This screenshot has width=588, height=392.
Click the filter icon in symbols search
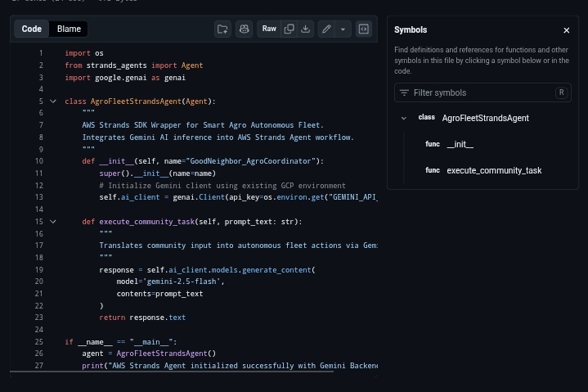pyautogui.click(x=404, y=92)
